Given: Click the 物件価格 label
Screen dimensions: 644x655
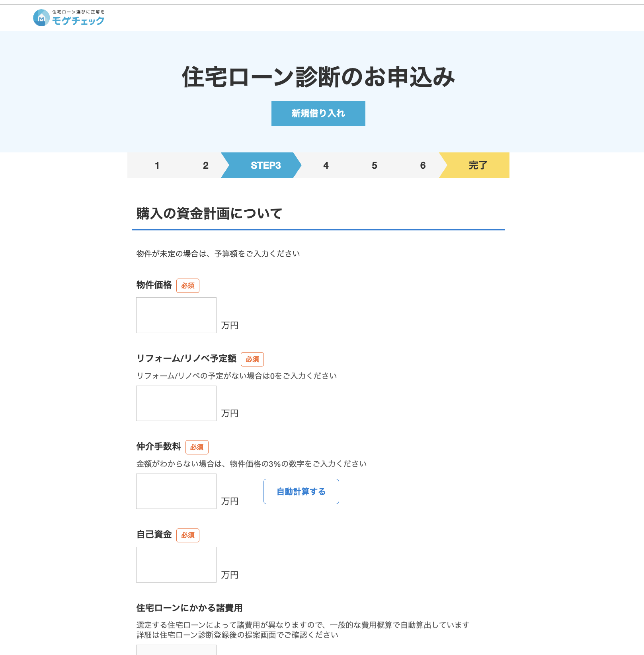Looking at the screenshot, I should coord(154,285).
